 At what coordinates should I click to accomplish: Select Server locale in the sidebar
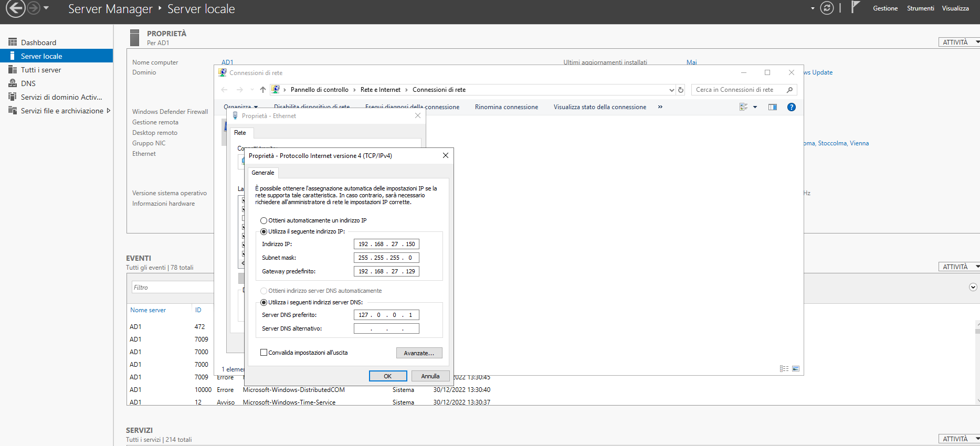(57, 56)
